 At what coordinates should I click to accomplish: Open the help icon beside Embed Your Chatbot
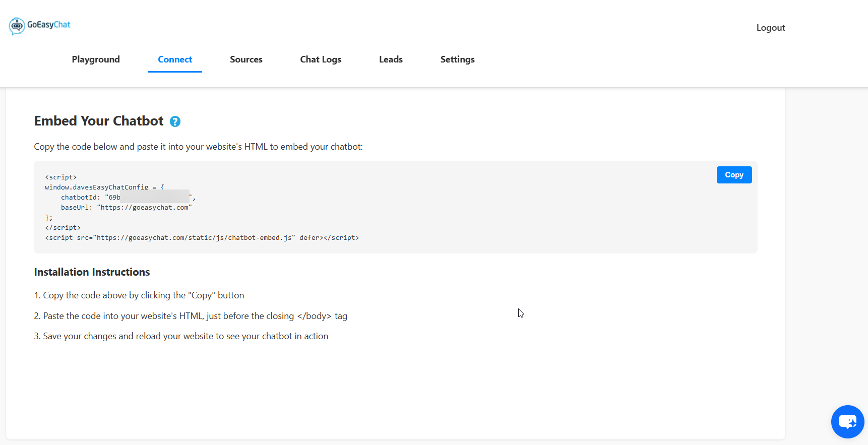coord(175,121)
